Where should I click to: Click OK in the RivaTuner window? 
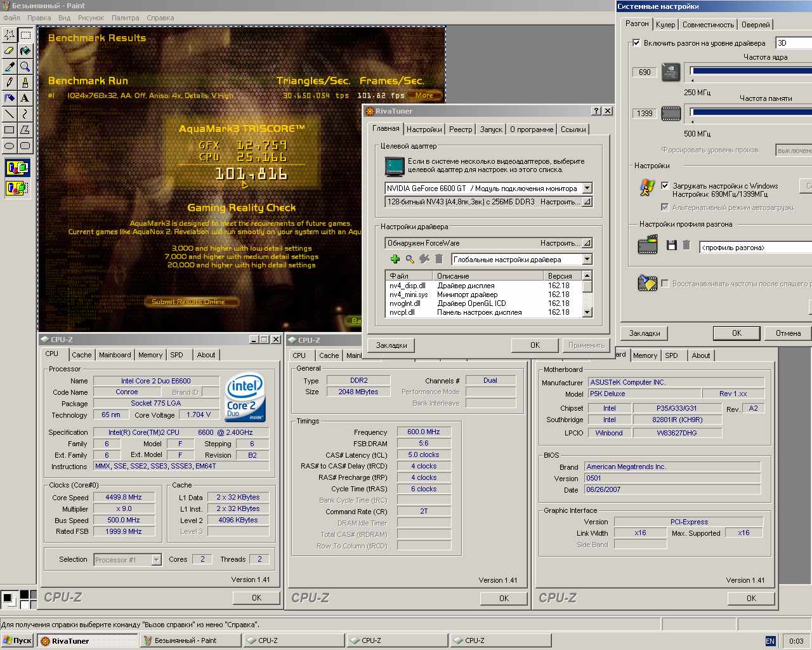click(x=535, y=345)
